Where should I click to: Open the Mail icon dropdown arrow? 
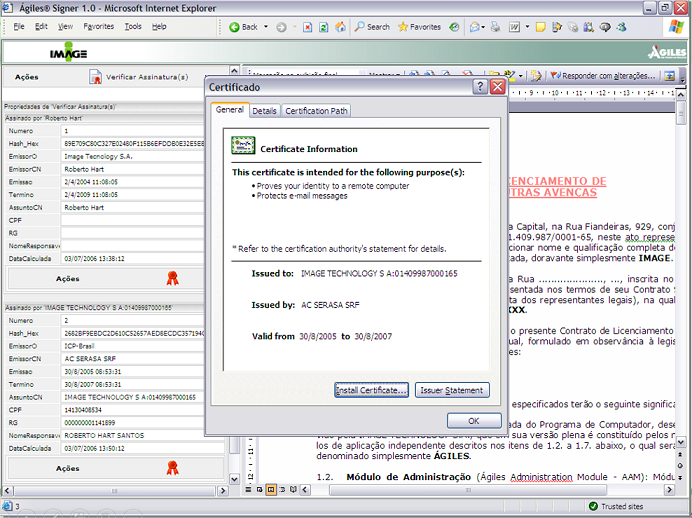[x=483, y=27]
